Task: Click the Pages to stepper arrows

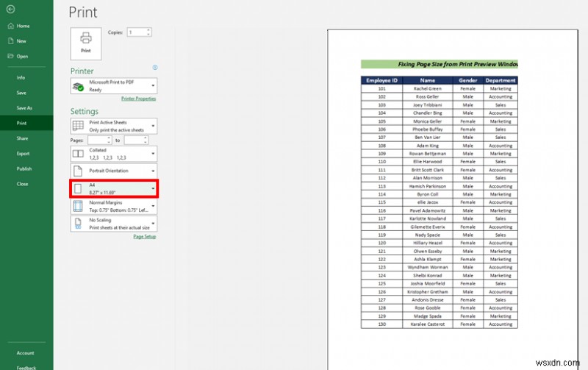Action: tap(146, 140)
